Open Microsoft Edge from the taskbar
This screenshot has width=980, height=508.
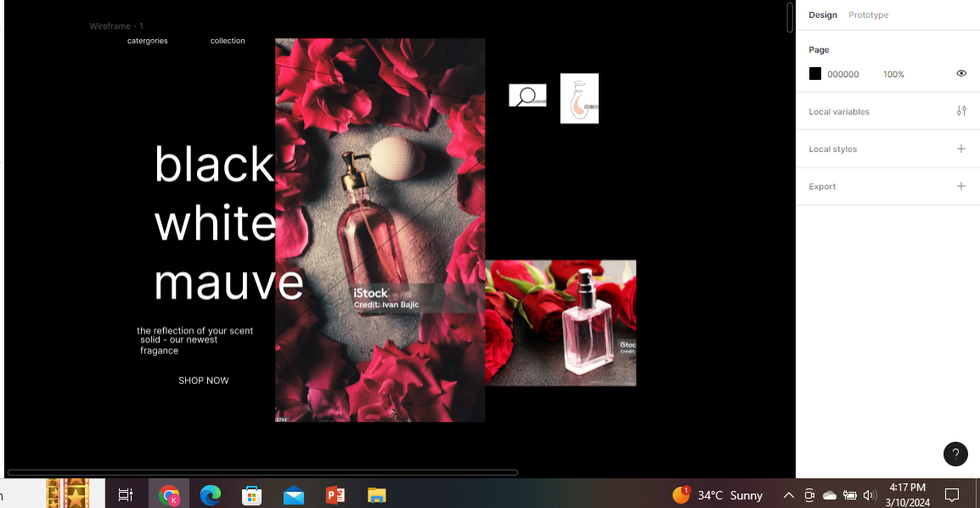tap(211, 495)
